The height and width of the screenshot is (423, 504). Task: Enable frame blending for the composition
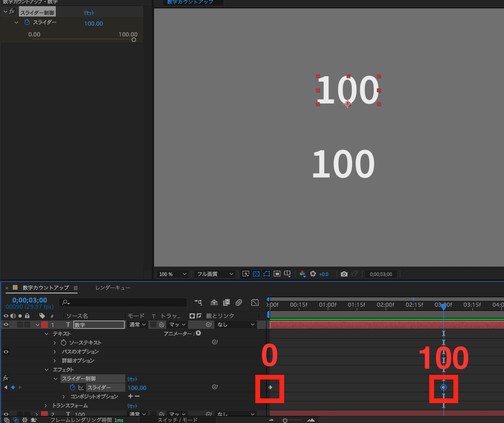(226, 303)
